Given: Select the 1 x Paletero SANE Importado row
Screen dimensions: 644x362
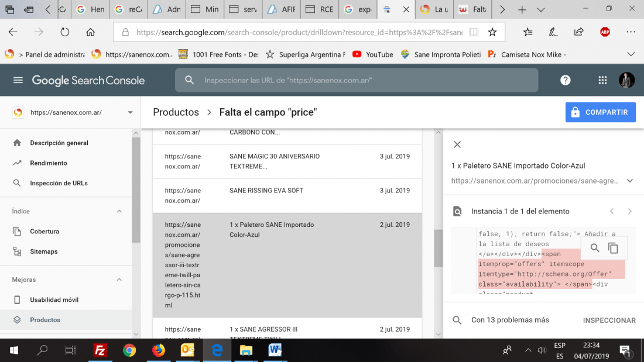Looking at the screenshot, I should [x=287, y=265].
